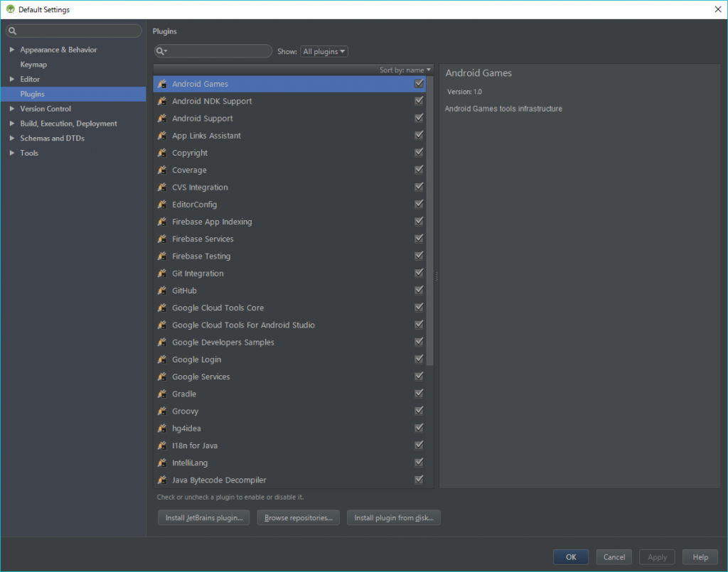Click the plugin search input field
The height and width of the screenshot is (572, 728).
[x=213, y=51]
